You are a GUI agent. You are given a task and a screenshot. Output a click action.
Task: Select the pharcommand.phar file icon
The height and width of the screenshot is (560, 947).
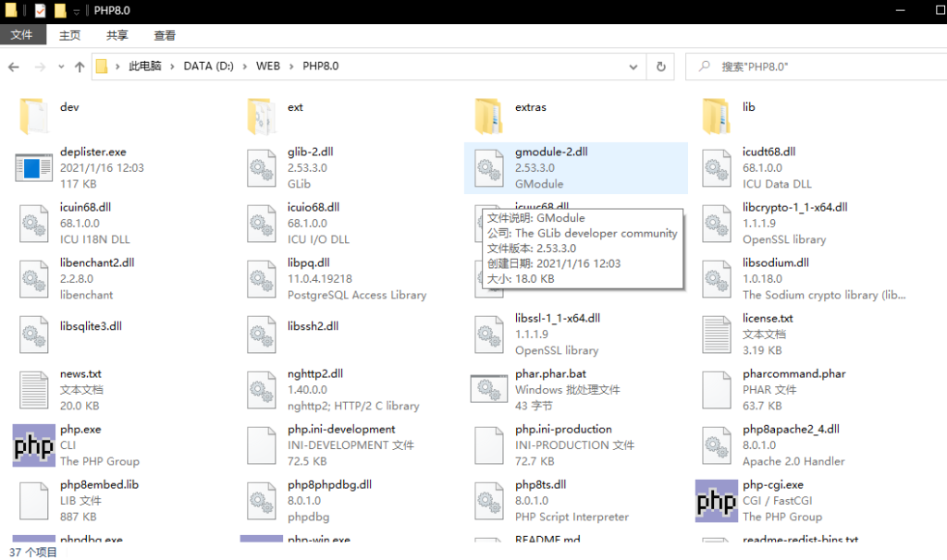pyautogui.click(x=717, y=390)
